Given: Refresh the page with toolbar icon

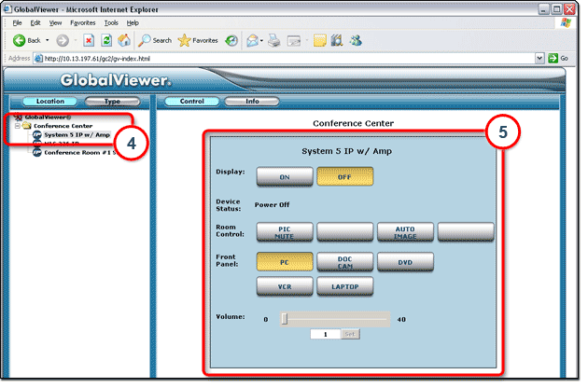Looking at the screenshot, I should click(105, 40).
